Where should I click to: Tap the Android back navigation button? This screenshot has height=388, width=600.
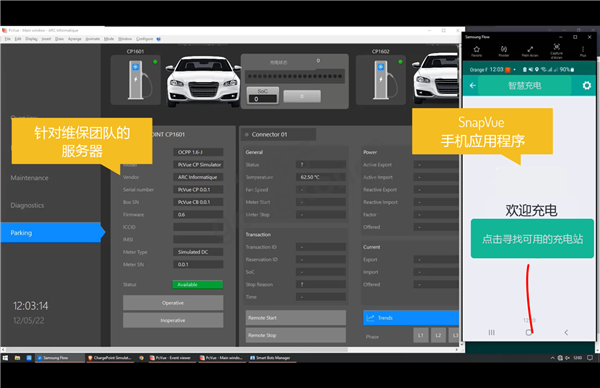point(566,333)
